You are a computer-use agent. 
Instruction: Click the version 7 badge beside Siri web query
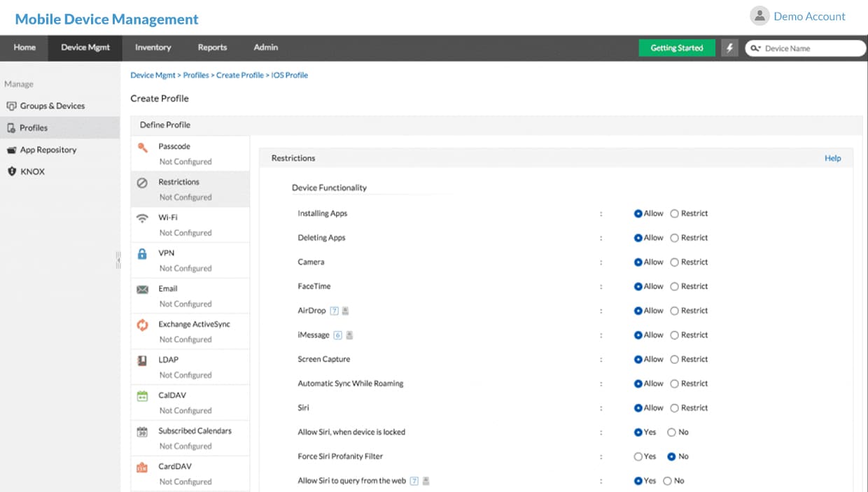(414, 481)
